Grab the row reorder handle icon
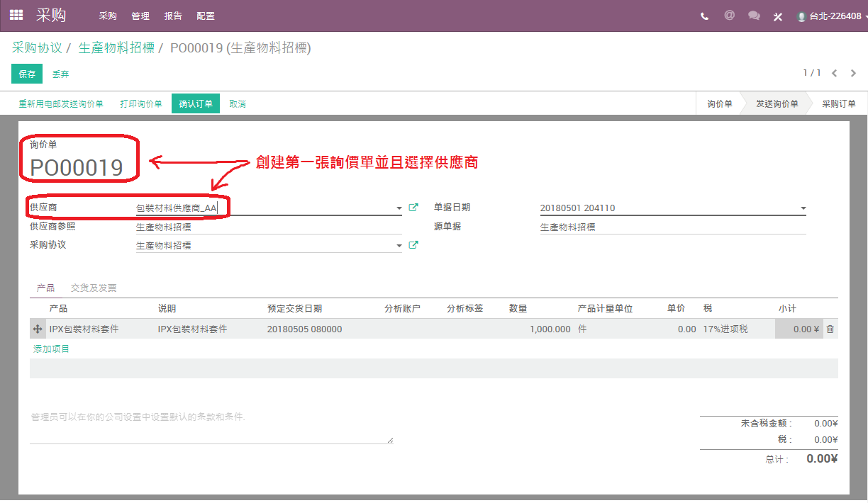Screen dimensions: 868x503 tap(38, 329)
